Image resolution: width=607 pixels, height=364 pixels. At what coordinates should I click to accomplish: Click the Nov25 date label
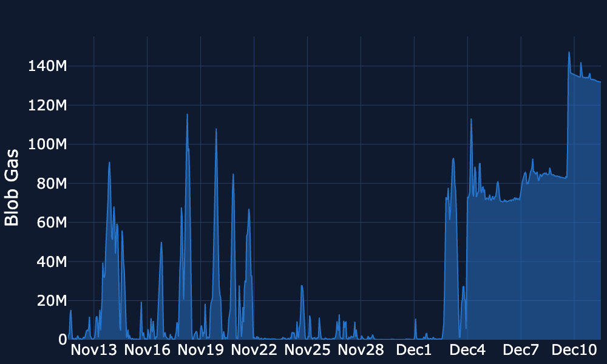coord(307,350)
